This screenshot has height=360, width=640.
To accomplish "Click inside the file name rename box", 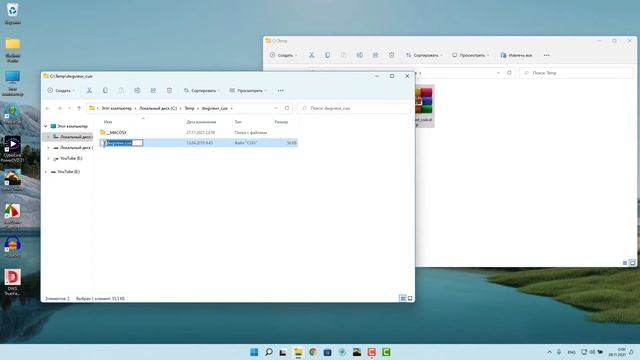I will [x=124, y=143].
